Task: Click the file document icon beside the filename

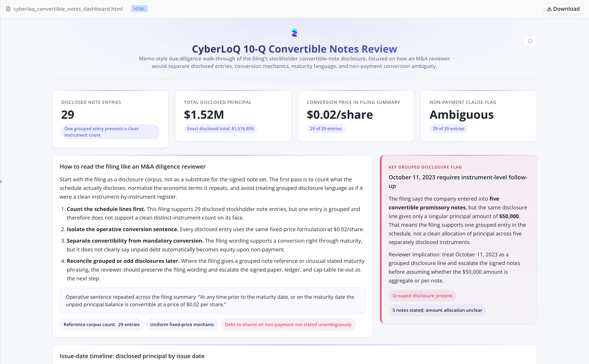Action: (x=8, y=9)
